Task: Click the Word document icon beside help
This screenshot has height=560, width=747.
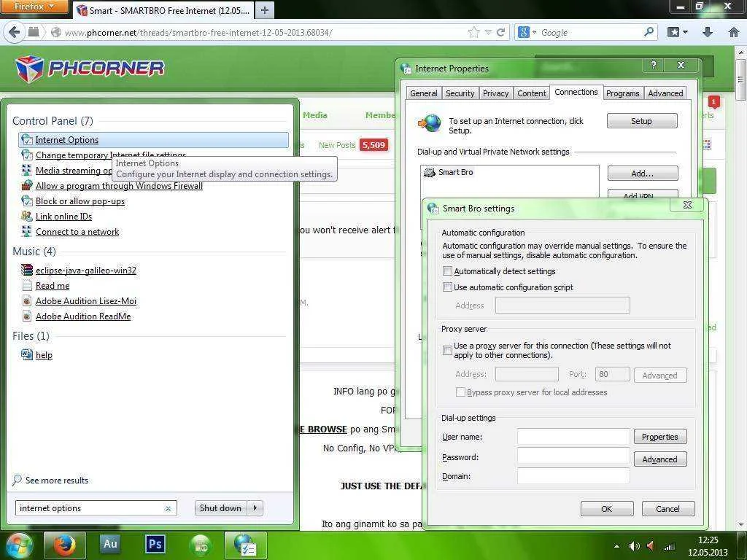Action: [x=27, y=354]
